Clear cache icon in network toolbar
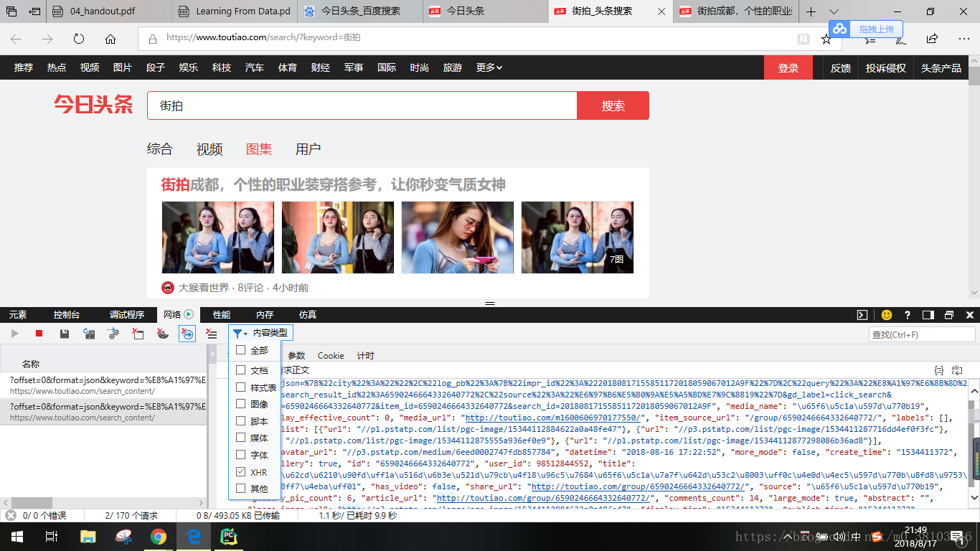980x551 pixels. [x=138, y=334]
